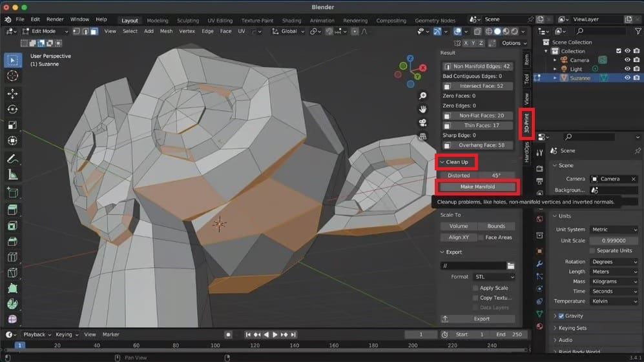This screenshot has width=644, height=362.
Task: Collapse the Export panel
Action: pyautogui.click(x=451, y=252)
